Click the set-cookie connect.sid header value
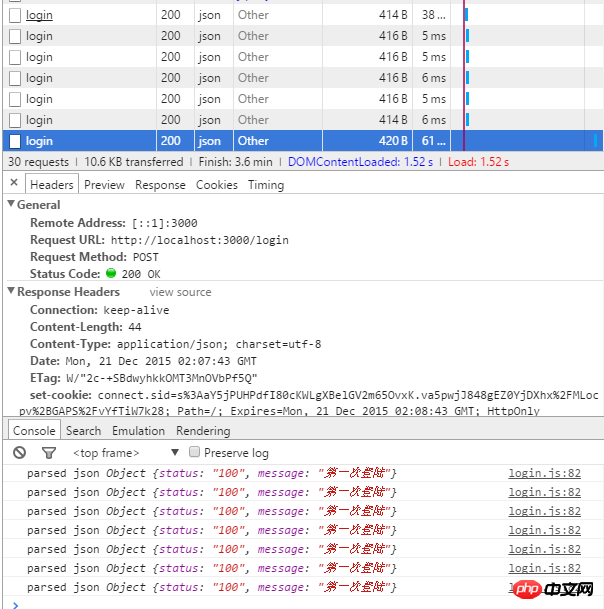604x609 pixels. pos(309,403)
